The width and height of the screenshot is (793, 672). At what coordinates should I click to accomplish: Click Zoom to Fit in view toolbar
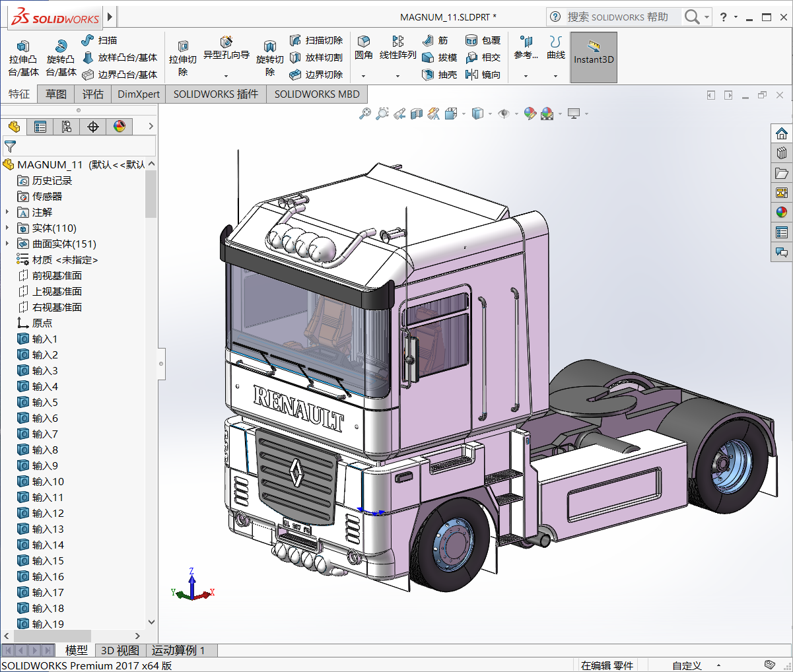[365, 114]
